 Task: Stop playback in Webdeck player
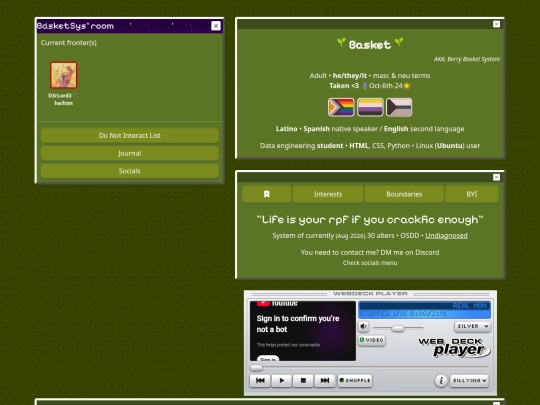pyautogui.click(x=303, y=381)
